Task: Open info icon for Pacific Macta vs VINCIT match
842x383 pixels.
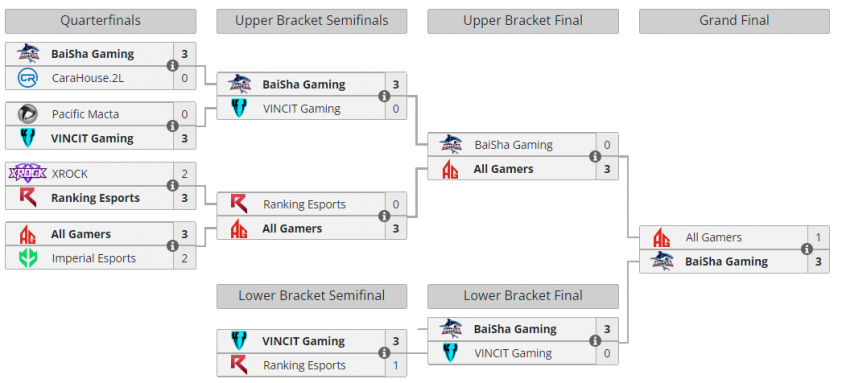Action: (x=172, y=126)
